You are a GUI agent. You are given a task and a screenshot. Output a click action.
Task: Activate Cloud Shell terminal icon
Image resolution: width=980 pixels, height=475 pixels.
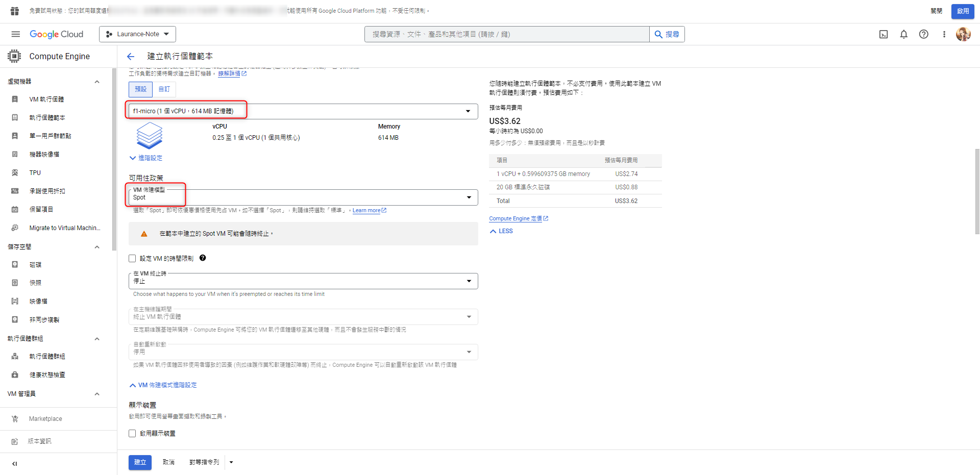click(x=884, y=34)
